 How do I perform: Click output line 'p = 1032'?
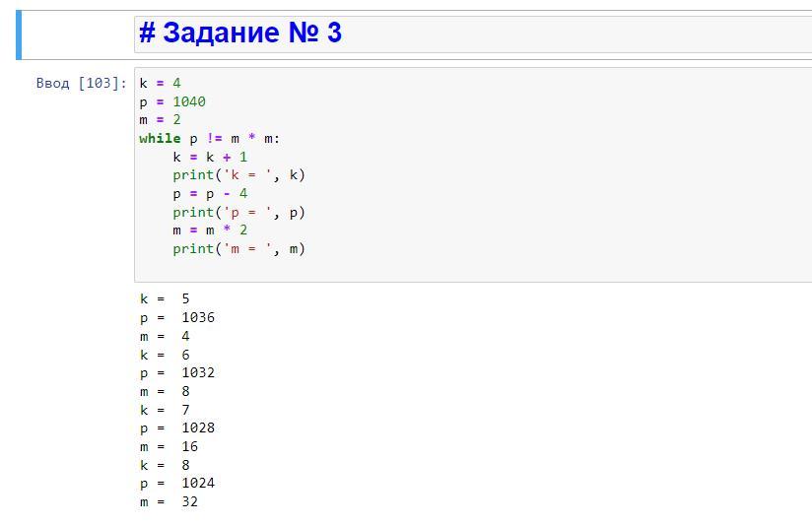[x=177, y=372]
